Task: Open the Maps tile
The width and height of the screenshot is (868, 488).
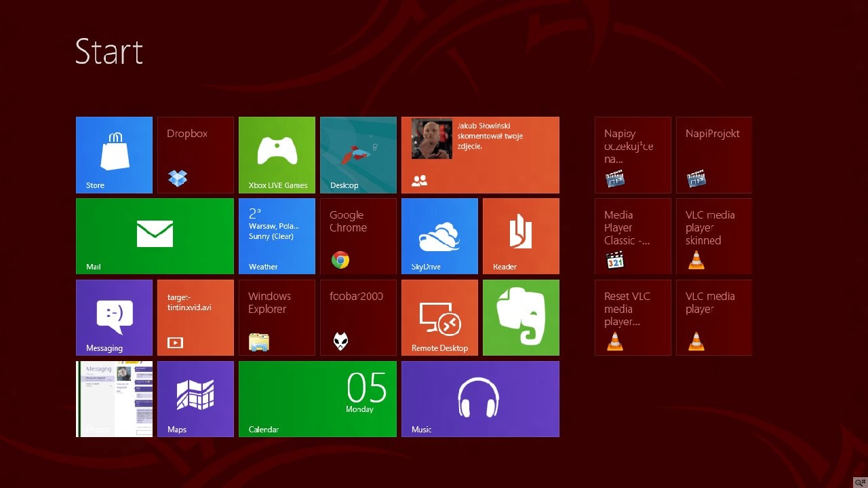Action: [195, 399]
